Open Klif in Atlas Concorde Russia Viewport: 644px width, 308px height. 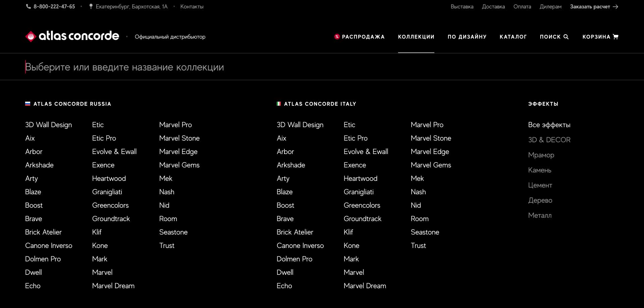97,232
